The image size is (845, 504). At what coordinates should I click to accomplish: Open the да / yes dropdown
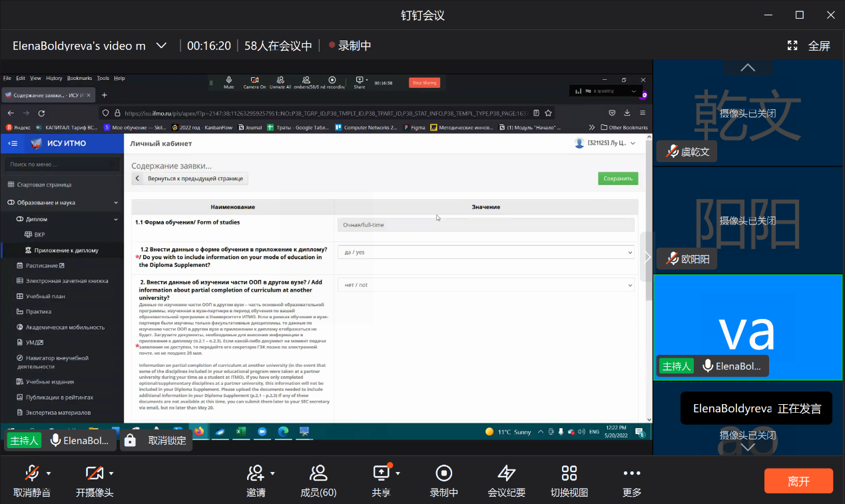(486, 252)
